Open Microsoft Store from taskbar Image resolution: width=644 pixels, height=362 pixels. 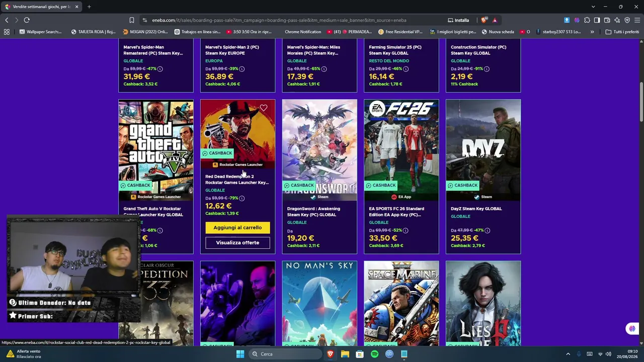[360, 354]
